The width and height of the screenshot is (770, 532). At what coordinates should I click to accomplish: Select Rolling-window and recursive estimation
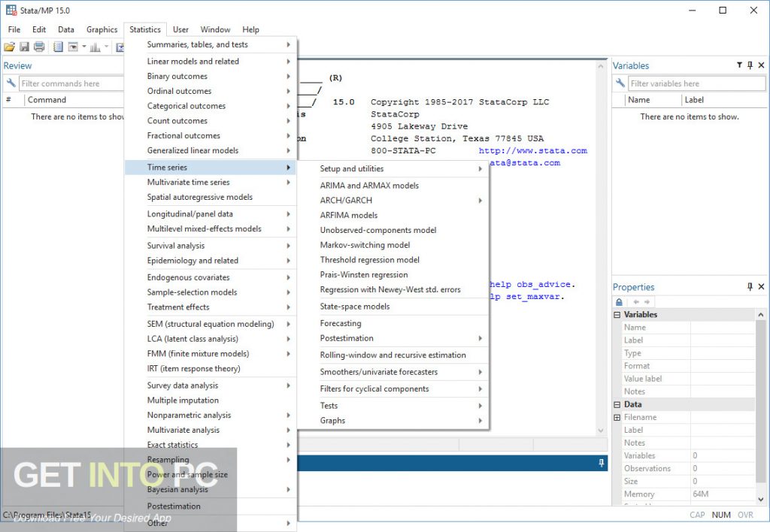click(x=393, y=355)
